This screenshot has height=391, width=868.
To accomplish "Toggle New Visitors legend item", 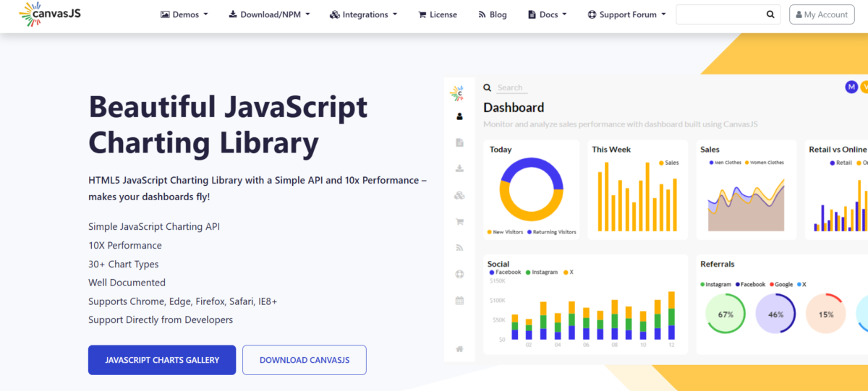I will point(506,232).
